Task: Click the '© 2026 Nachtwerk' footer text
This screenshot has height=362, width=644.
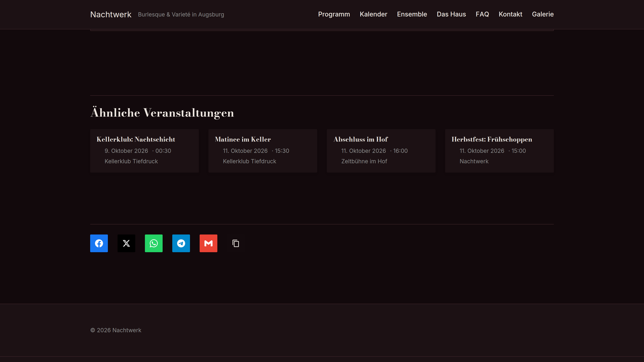Action: point(116,330)
